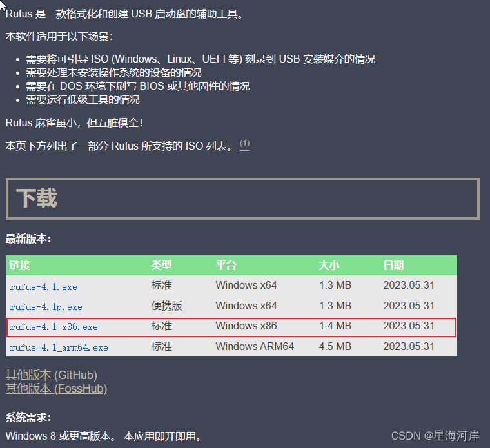This screenshot has height=448, width=490.
Task: Click the 需要运行低级工具的情况 bullet
Action: coord(83,100)
